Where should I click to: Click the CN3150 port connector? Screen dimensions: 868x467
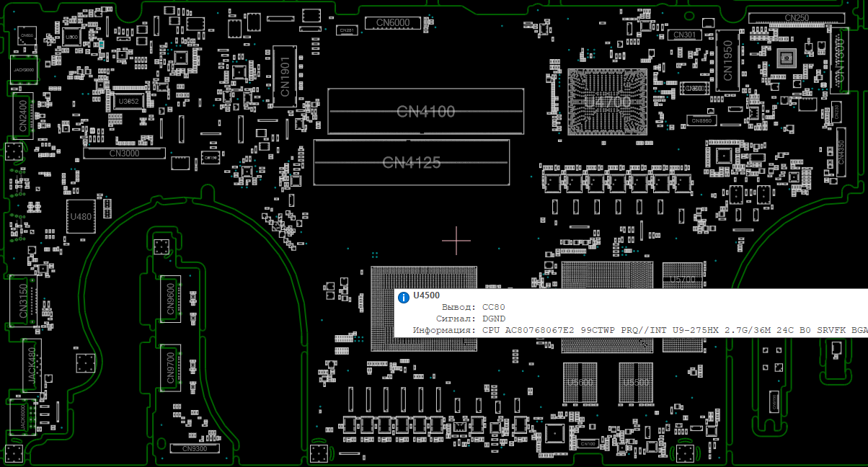point(24,302)
